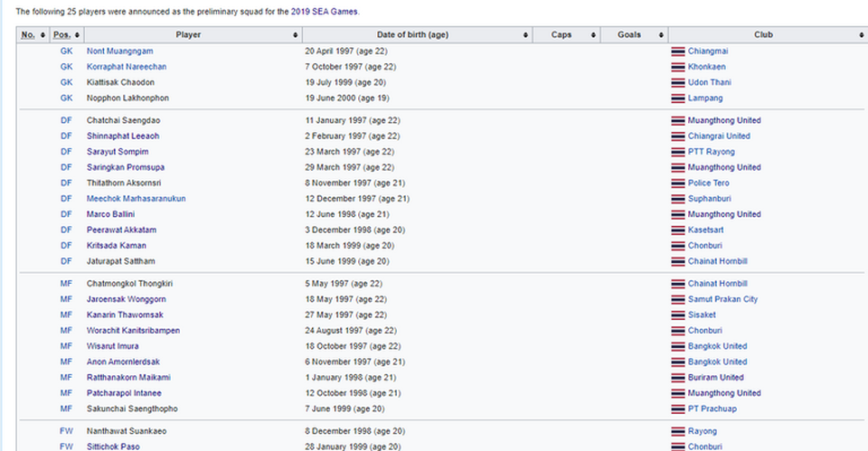Click the Thailand flag next to Sisaket
The image size is (868, 451).
pos(678,315)
